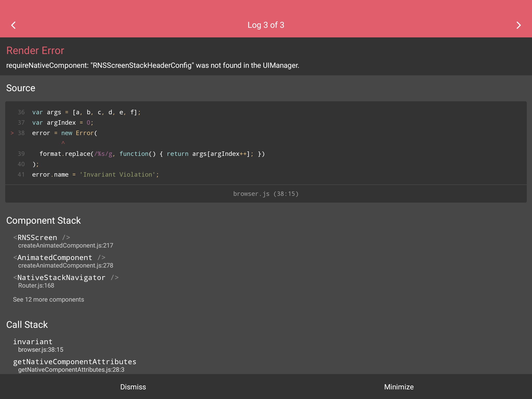Dismiss the error log
The image size is (532, 399).
point(133,387)
